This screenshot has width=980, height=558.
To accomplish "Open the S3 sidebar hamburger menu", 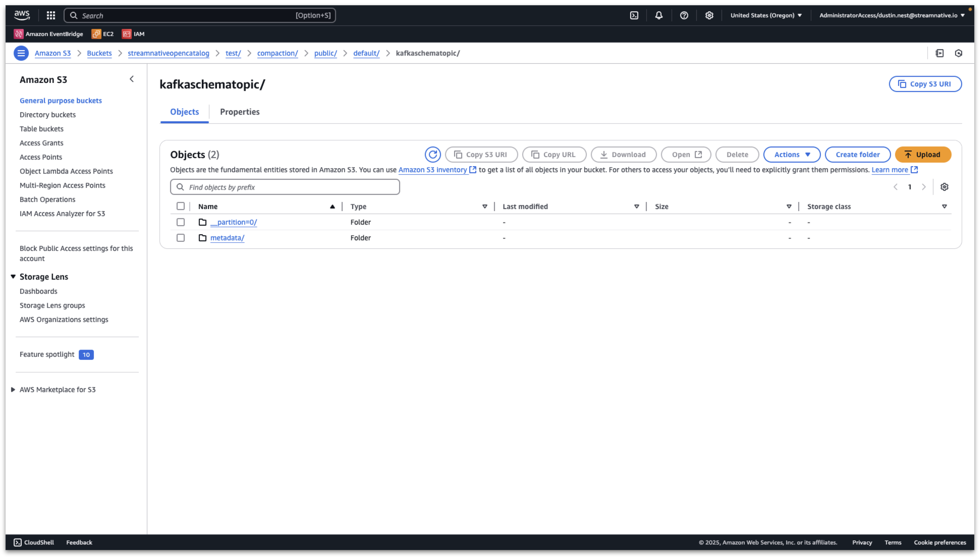I will pyautogui.click(x=21, y=53).
